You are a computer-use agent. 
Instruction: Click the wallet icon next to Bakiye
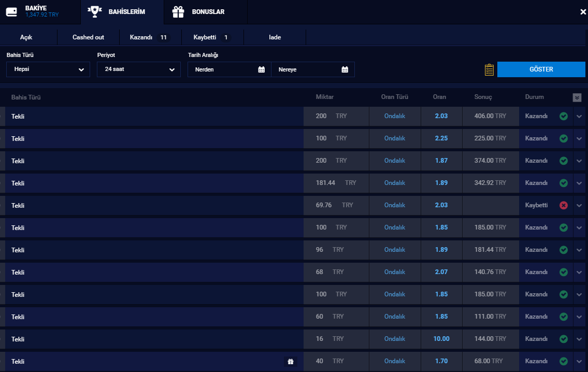coord(12,11)
